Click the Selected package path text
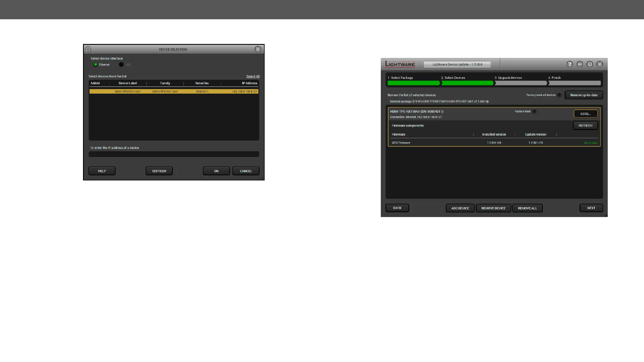Image resolution: width=644 pixels, height=362 pixels. [x=439, y=101]
